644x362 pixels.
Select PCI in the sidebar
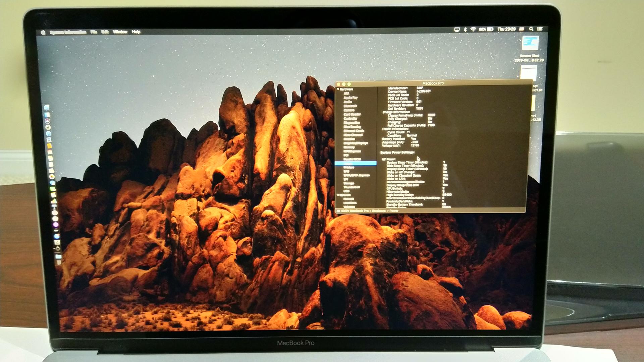[346, 155]
